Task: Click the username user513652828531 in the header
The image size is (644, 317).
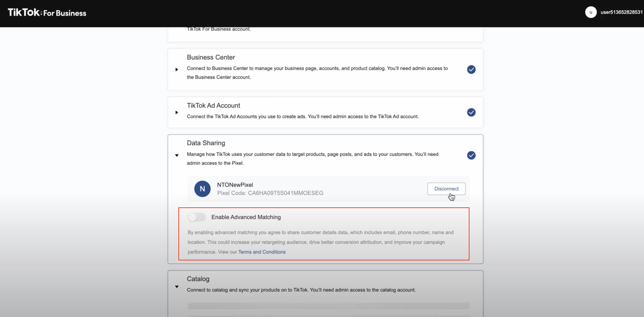Action: (x=621, y=12)
